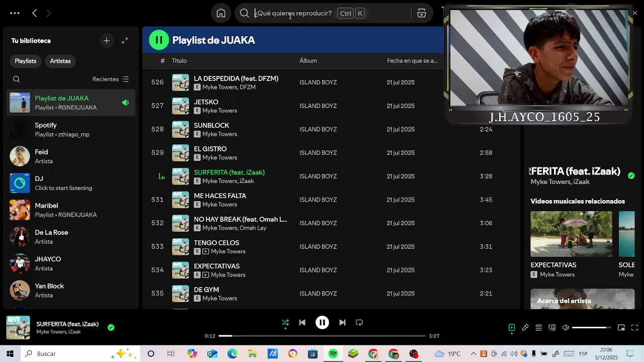Pause playback with the white center button
This screenshot has height=362, width=644.
(323, 323)
